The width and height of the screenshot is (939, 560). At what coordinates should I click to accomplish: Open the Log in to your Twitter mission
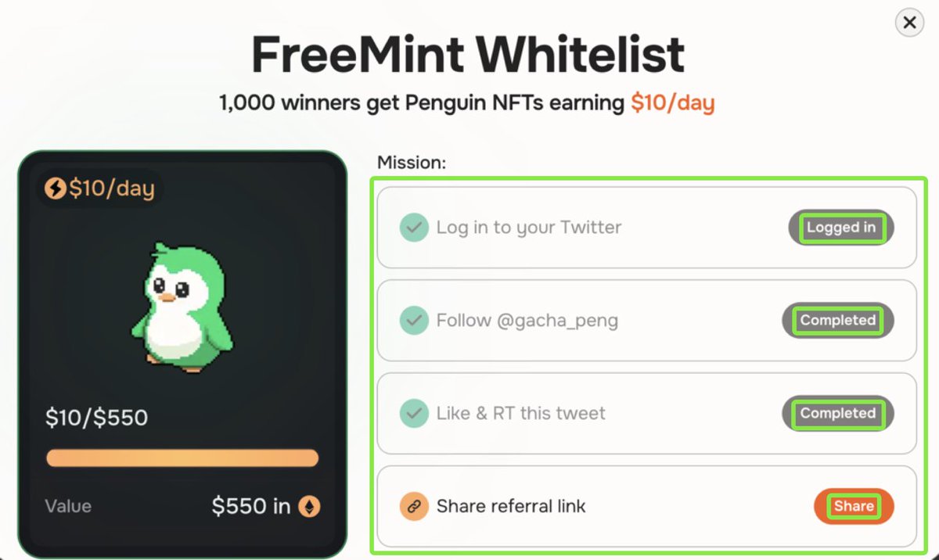coord(646,228)
